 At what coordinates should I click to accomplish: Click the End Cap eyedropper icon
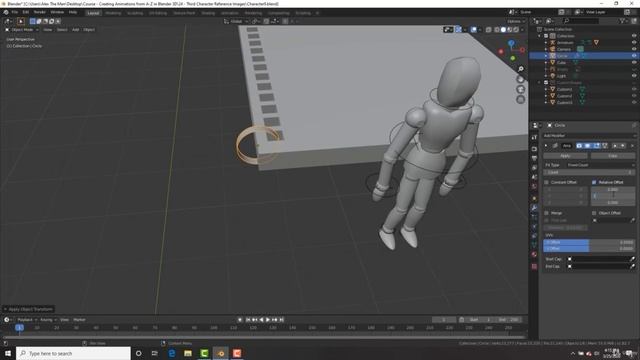click(x=632, y=267)
